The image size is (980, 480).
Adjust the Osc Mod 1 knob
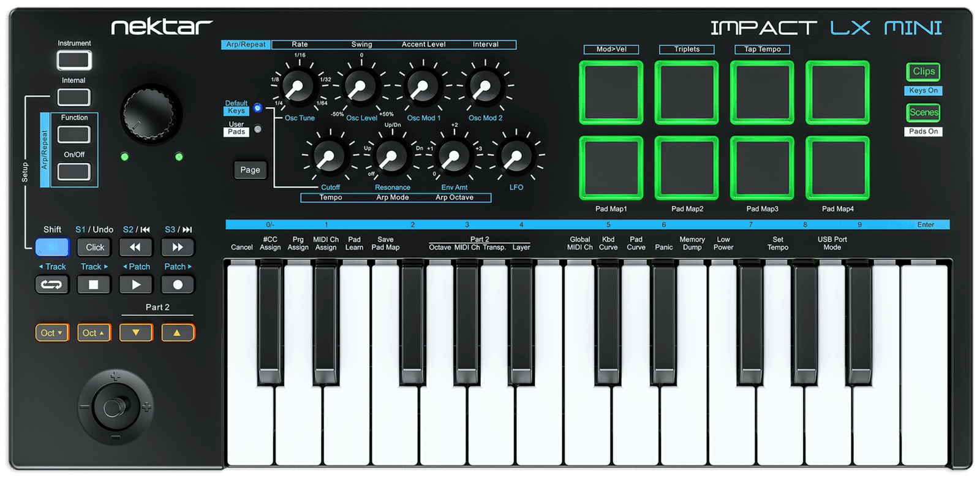421,87
